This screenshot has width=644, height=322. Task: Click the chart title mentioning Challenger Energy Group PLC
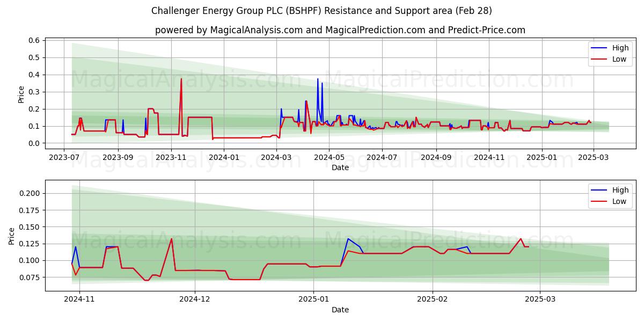tap(321, 11)
